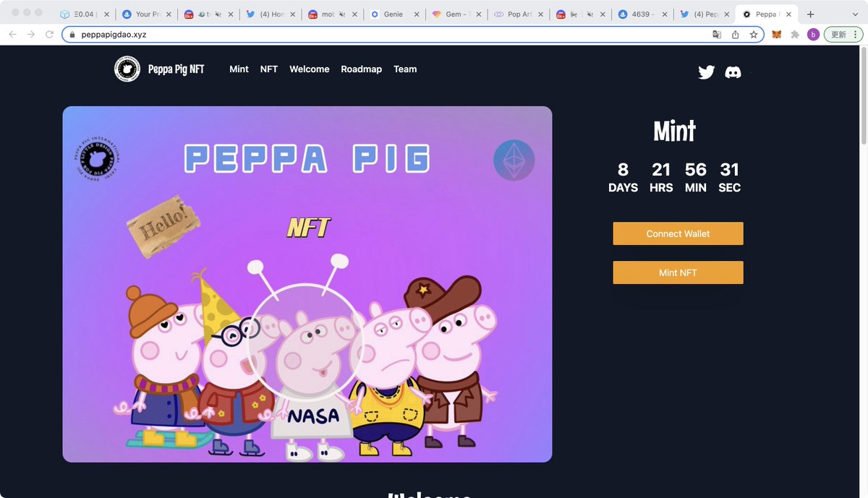Open the Mint nav menu item
The height and width of the screenshot is (498, 868).
click(239, 69)
